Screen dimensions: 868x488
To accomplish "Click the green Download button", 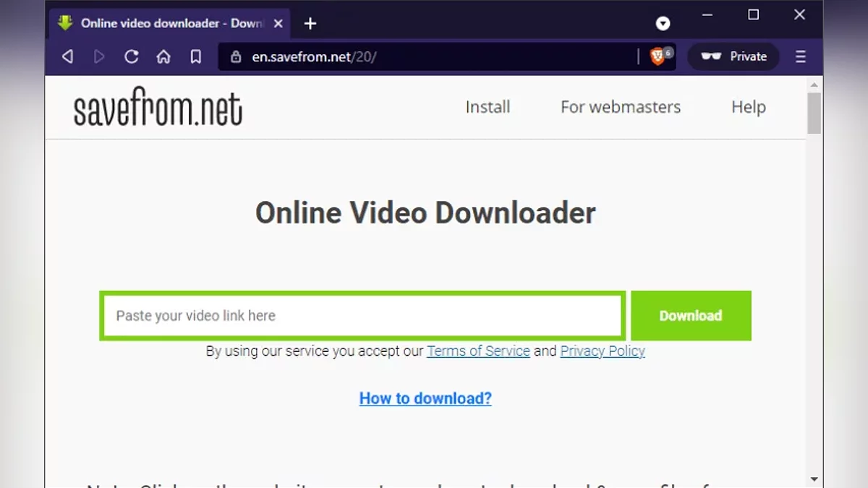I will pyautogui.click(x=691, y=316).
